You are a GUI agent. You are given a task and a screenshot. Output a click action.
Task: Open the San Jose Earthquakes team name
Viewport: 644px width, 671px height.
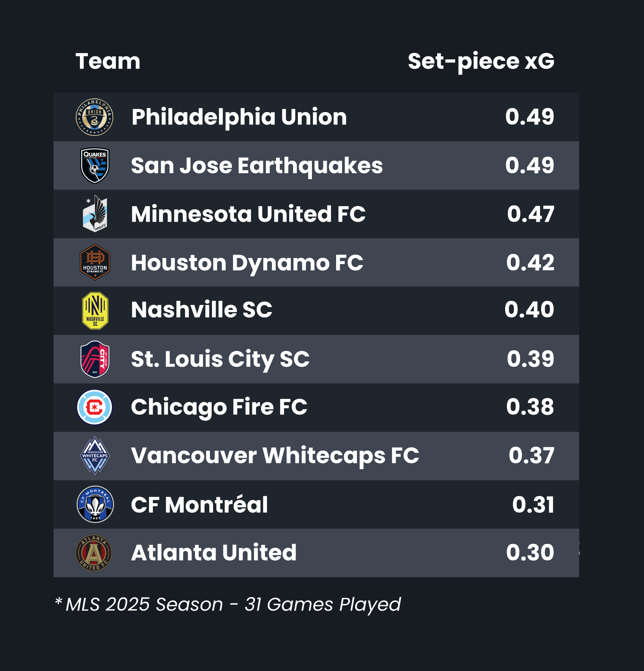(257, 166)
